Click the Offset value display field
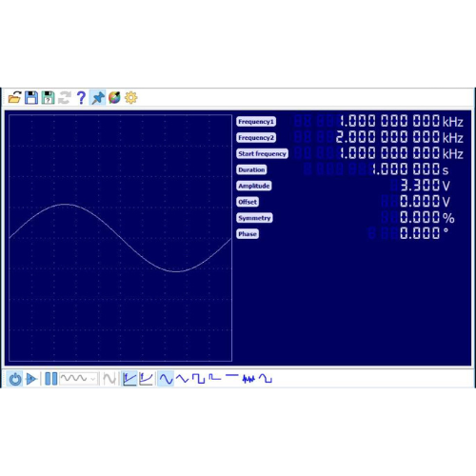 pyautogui.click(x=415, y=201)
